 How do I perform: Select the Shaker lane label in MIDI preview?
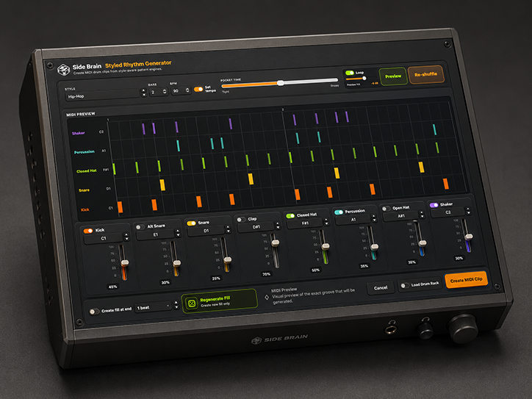coord(79,133)
